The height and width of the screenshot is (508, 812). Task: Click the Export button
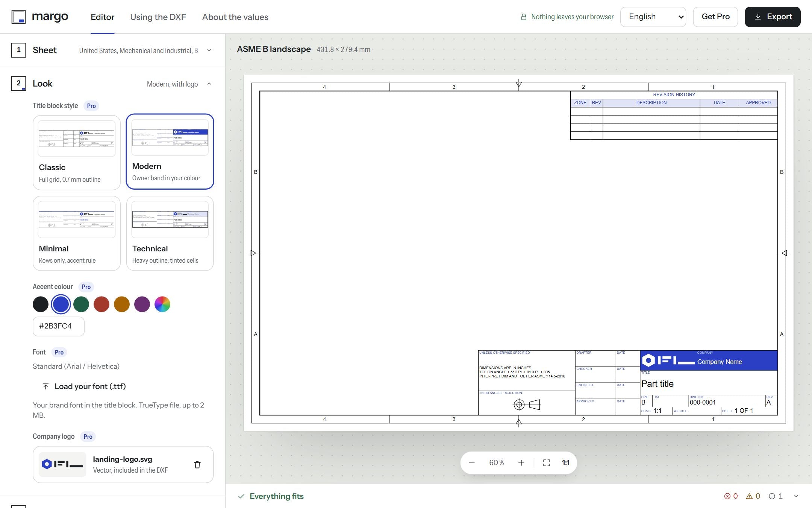pos(773,17)
